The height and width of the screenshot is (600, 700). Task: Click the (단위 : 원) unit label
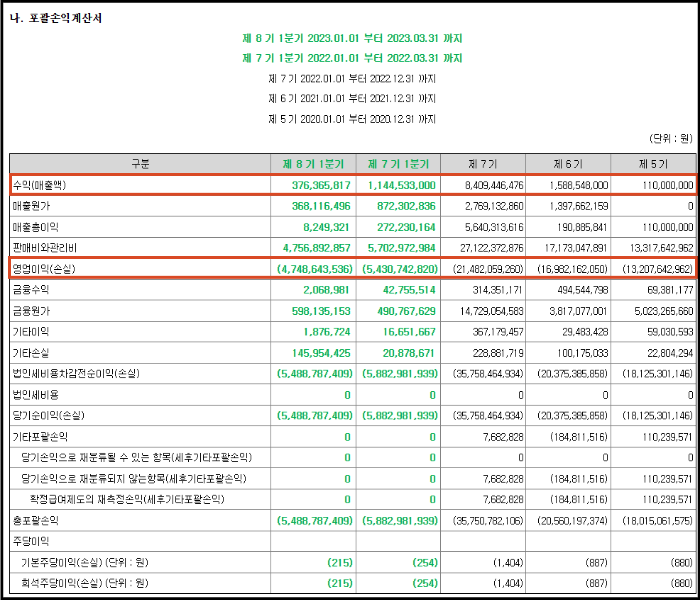[671, 139]
